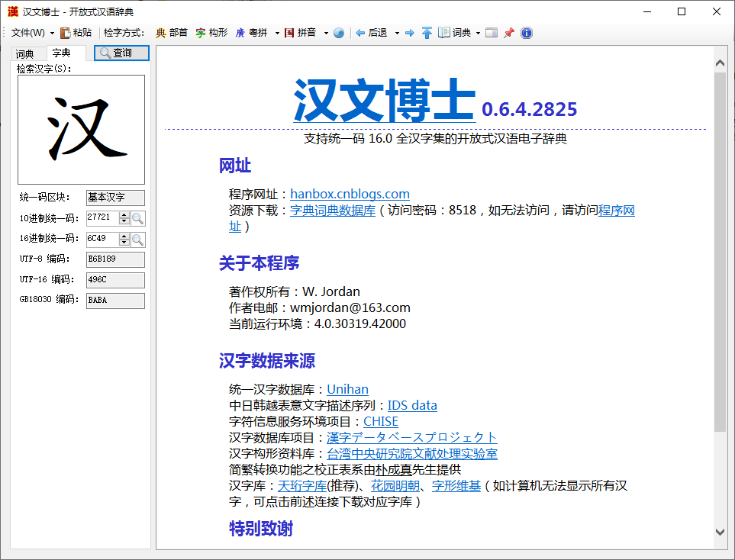Toggle the side panel layout icon

tap(492, 33)
